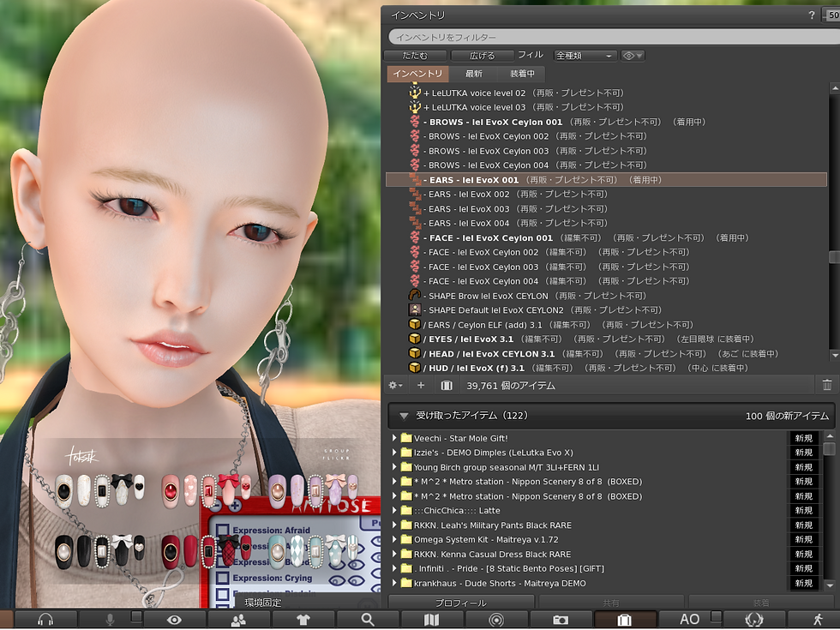Click the 新規 badge on Veechi row

(804, 438)
